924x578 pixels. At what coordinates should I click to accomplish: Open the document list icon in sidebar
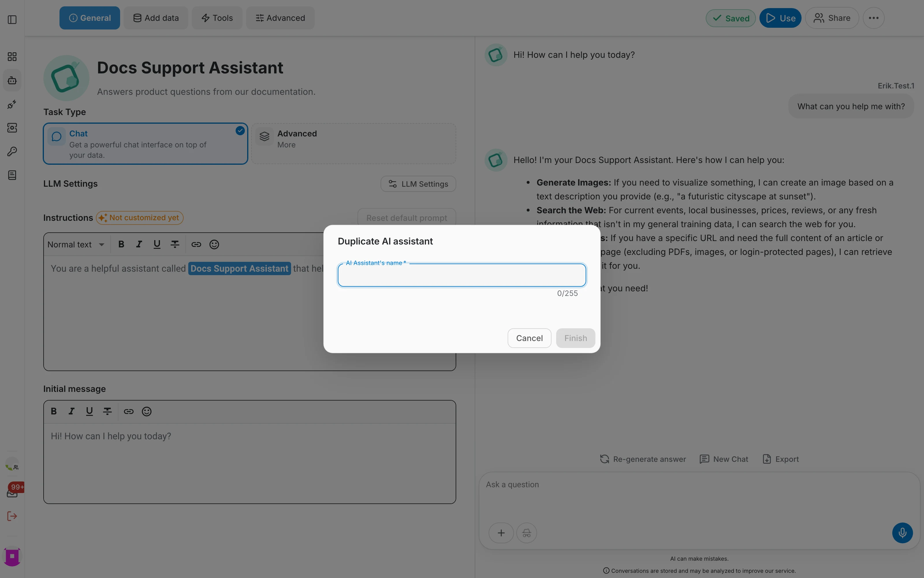click(12, 175)
